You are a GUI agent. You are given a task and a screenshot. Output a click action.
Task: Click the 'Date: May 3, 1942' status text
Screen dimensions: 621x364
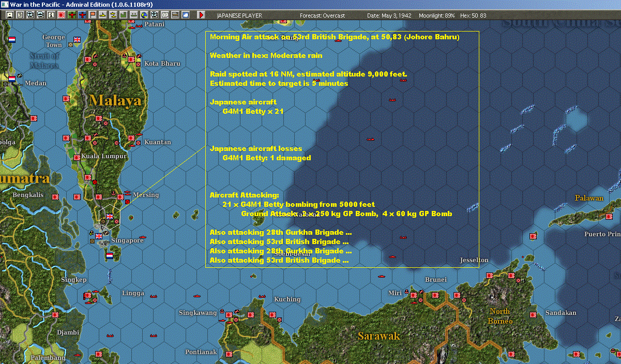(389, 16)
